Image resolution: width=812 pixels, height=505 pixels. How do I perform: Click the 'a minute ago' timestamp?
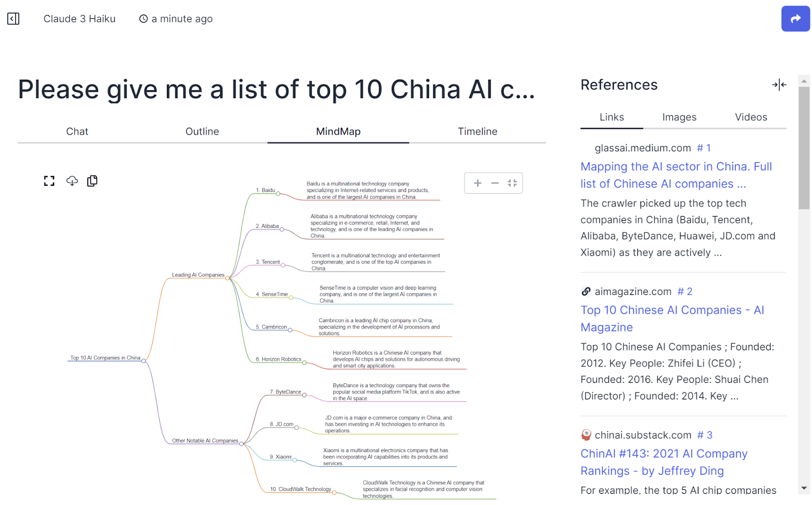tap(182, 19)
